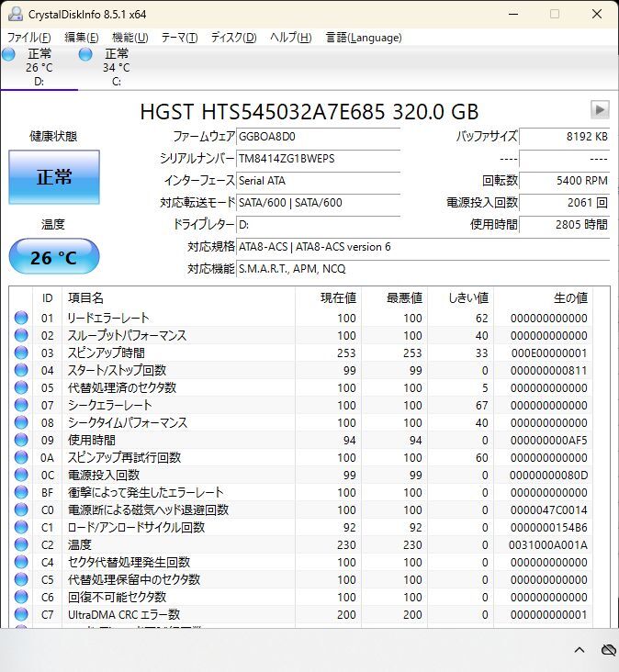
Task: Click the next disk arrow button
Action: point(600,110)
